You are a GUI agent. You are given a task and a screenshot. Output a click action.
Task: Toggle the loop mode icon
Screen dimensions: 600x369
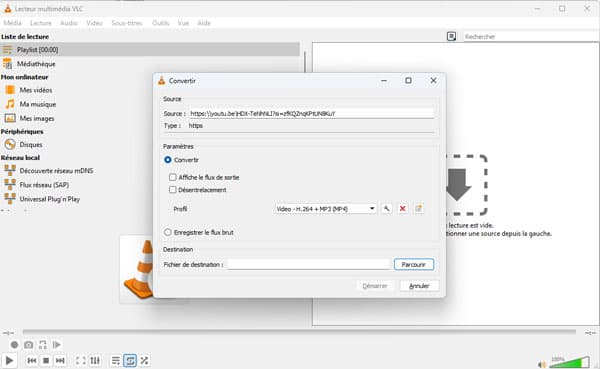point(130,360)
